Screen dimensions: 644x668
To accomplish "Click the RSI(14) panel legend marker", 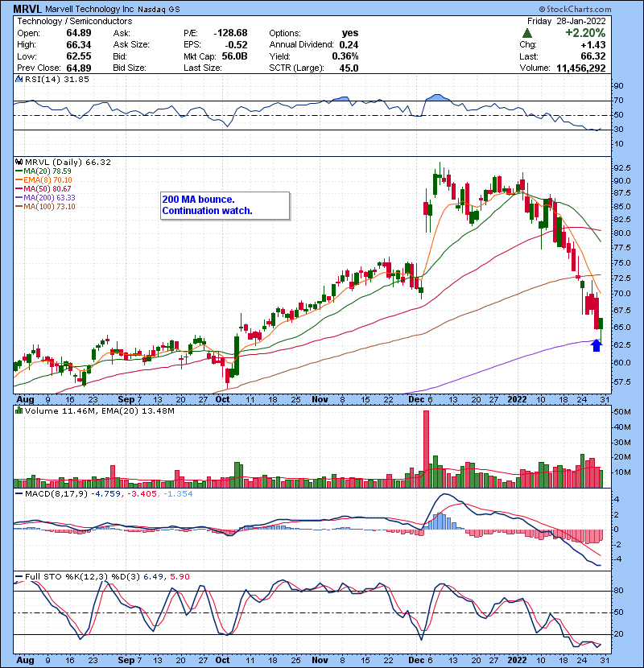I will [18, 79].
